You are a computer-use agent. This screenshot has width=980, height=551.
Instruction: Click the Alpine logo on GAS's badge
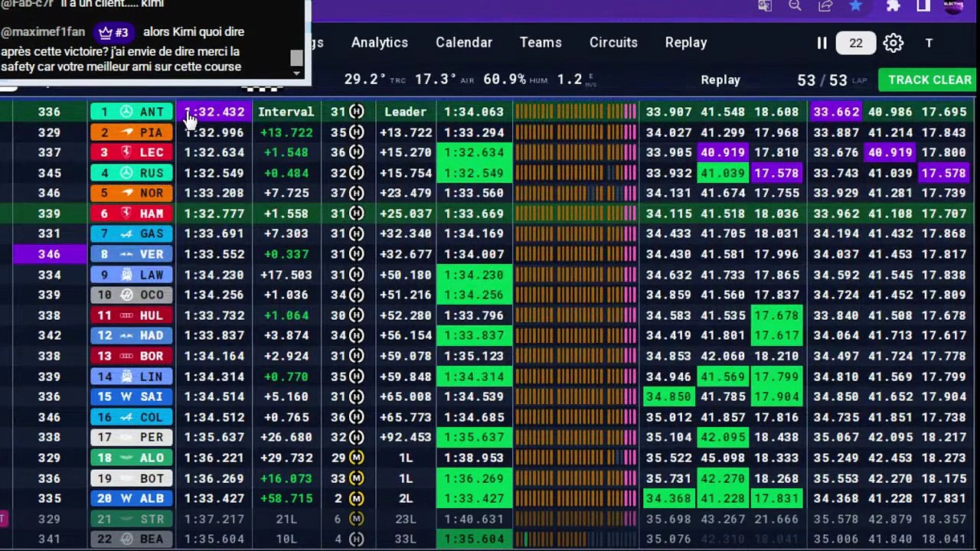point(127,233)
